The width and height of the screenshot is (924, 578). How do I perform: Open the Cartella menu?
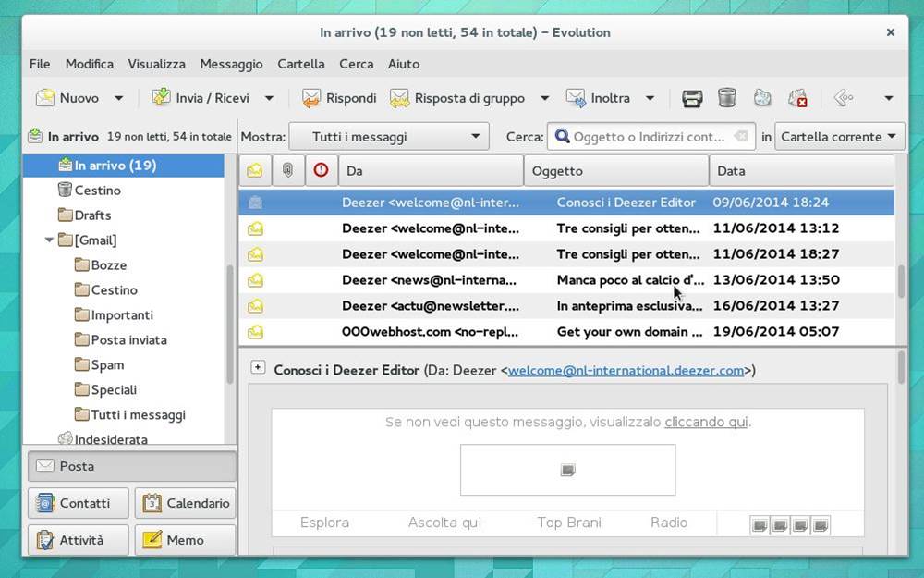(300, 64)
